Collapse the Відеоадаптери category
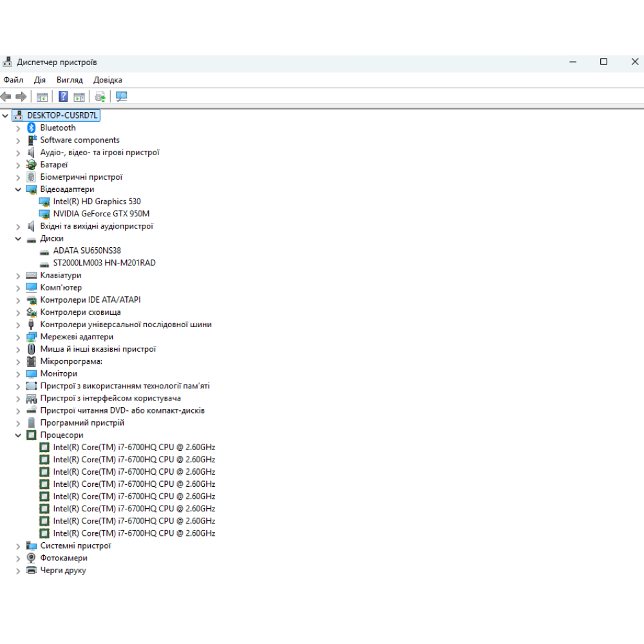Viewport: 644px width, 644px height. (x=18, y=189)
